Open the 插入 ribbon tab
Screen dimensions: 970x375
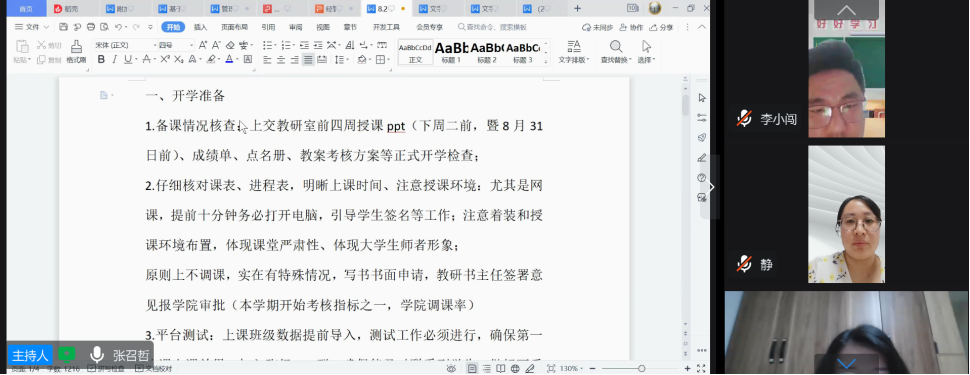pyautogui.click(x=200, y=27)
